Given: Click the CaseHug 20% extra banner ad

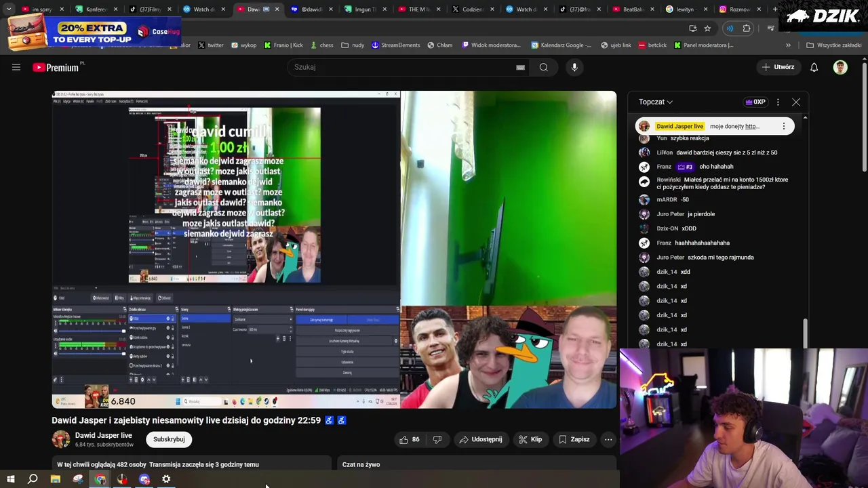Looking at the screenshot, I should [95, 33].
